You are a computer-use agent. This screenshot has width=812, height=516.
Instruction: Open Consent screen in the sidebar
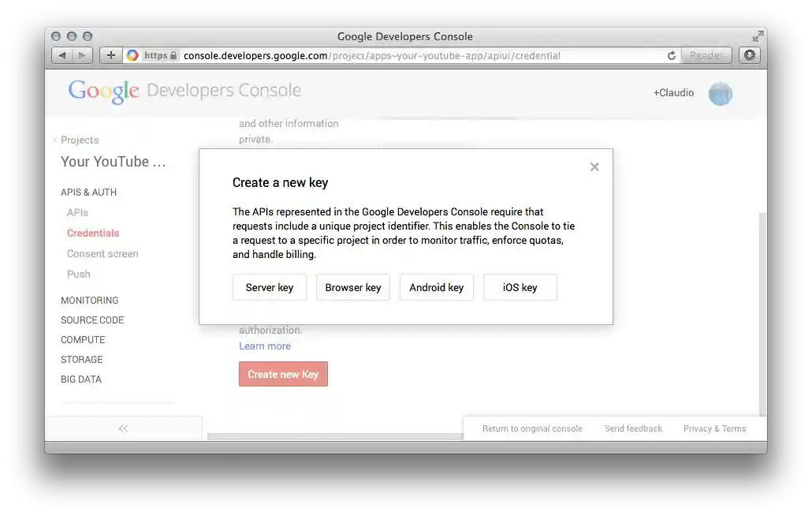(102, 254)
